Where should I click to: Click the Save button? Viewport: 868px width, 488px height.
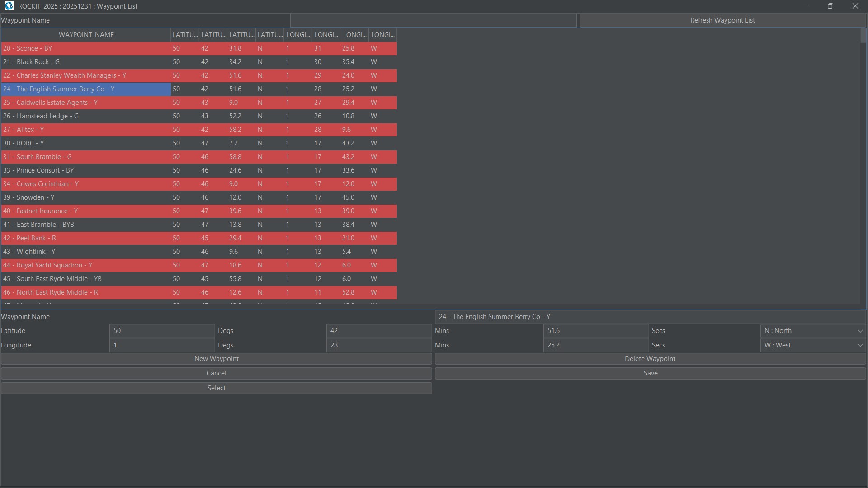tap(650, 373)
